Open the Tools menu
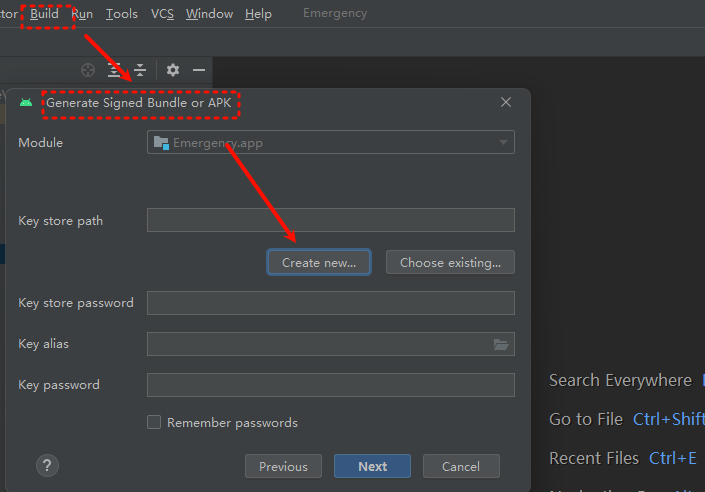Screen dimensions: 705x492 121,14
